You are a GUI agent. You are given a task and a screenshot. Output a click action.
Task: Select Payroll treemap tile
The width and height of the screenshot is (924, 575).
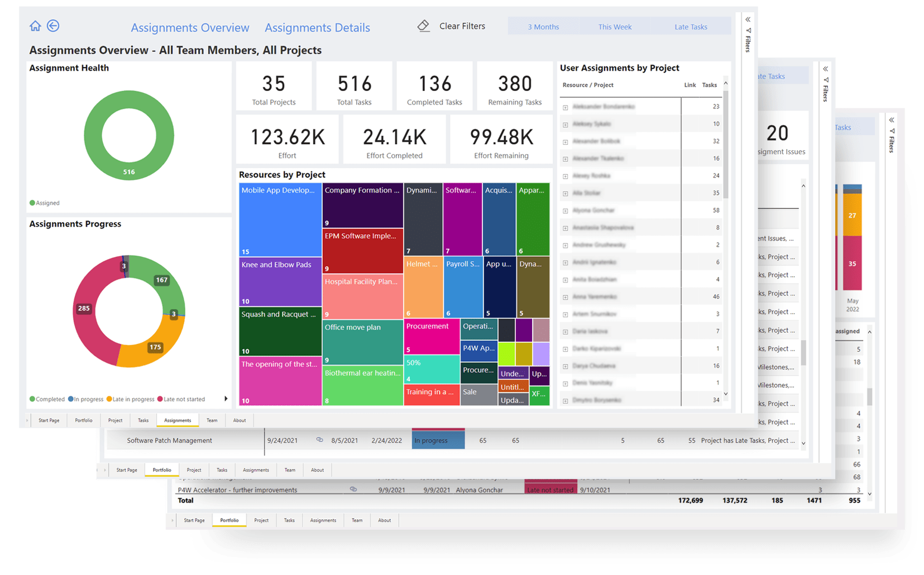click(463, 287)
